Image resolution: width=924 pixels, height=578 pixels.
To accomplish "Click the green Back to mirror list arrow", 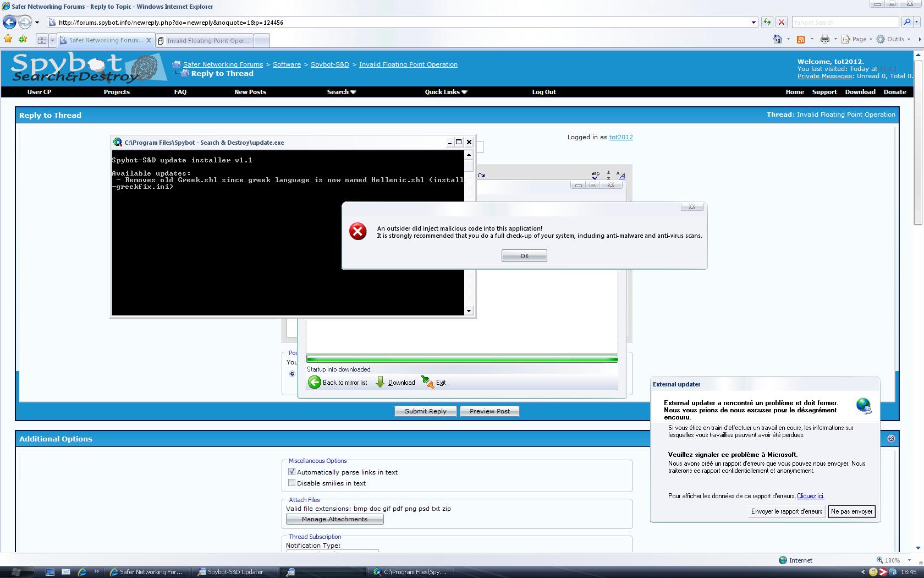I will [x=314, y=382].
